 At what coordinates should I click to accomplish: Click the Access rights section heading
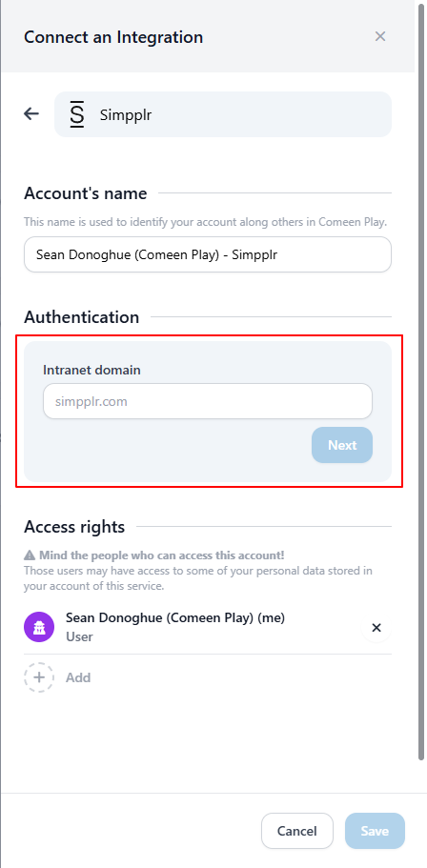pos(74,527)
